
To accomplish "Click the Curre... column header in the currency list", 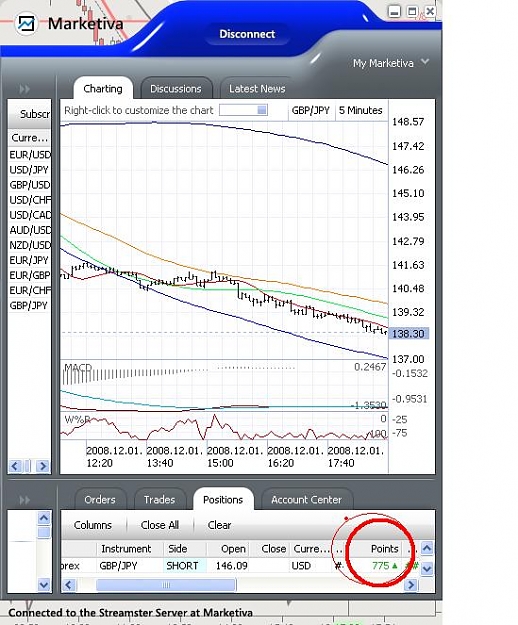I will point(30,138).
